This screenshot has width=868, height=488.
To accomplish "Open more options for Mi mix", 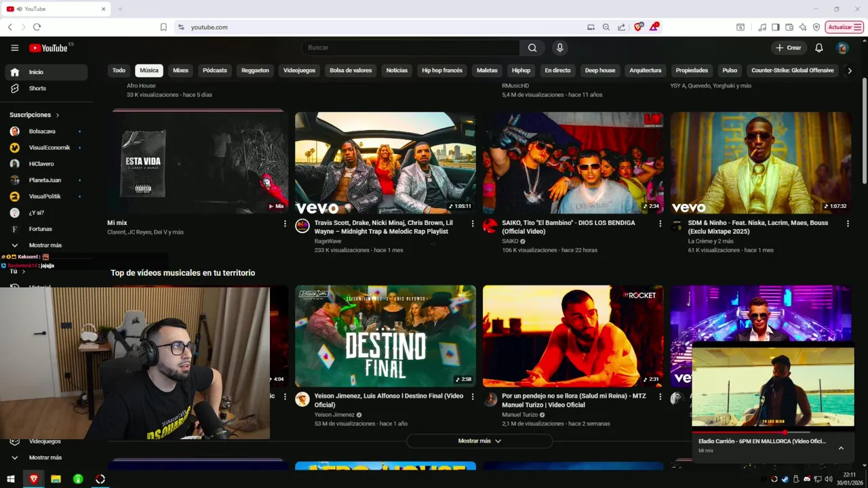I will tap(285, 224).
